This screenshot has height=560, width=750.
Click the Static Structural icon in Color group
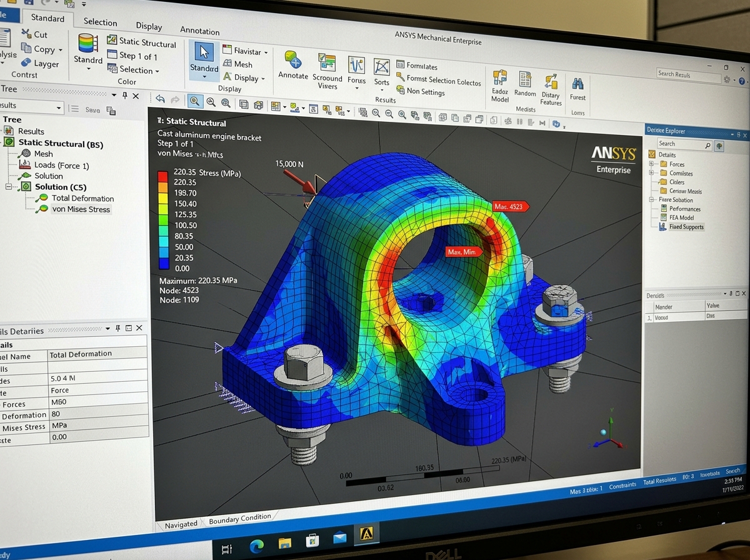(112, 41)
